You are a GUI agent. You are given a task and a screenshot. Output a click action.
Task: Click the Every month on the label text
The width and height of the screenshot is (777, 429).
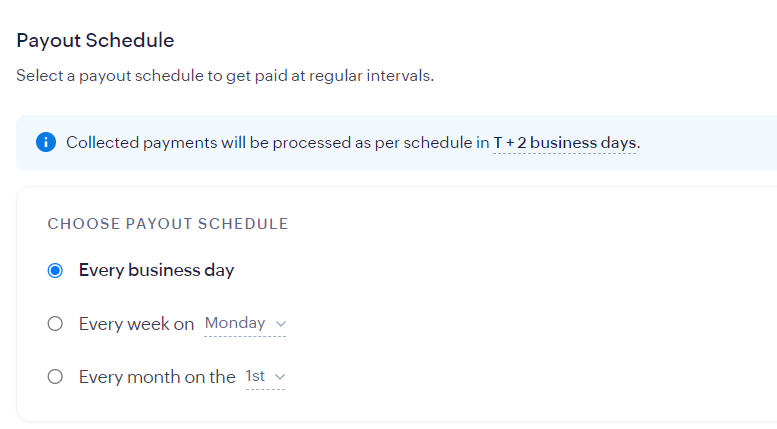[157, 377]
